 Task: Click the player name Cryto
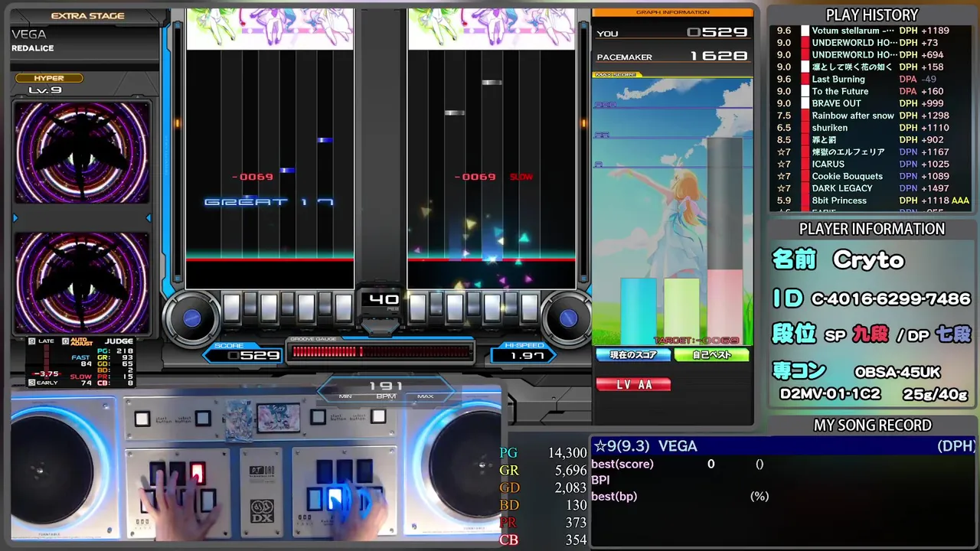coord(869,260)
